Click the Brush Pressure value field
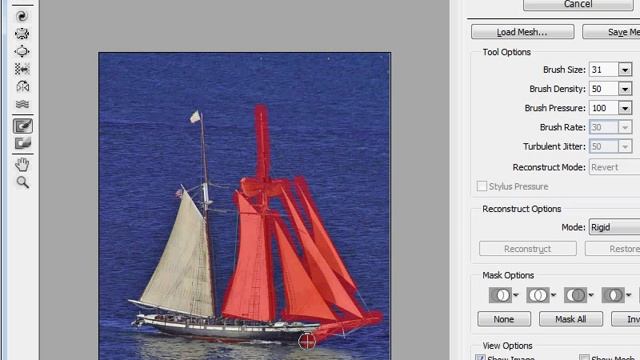Image resolution: width=640 pixels, height=360 pixels. click(x=604, y=108)
